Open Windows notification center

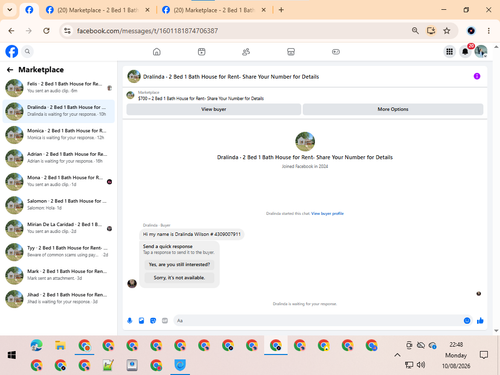484,355
